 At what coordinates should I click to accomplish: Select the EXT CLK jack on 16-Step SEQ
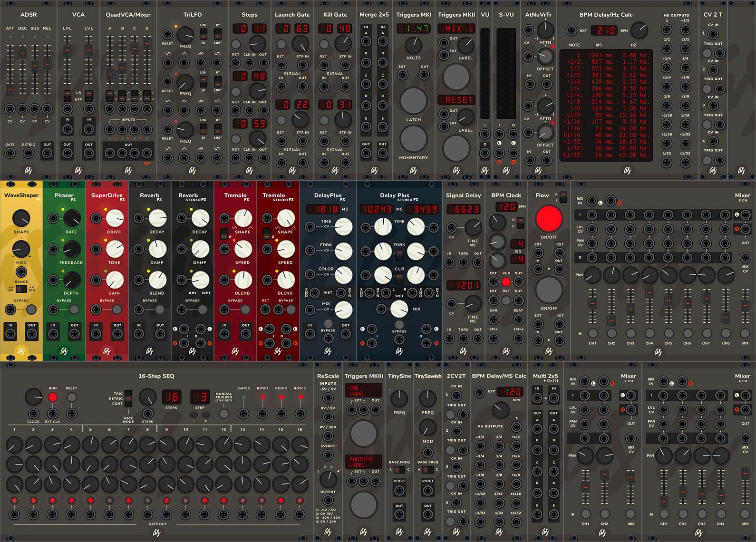pos(52,413)
